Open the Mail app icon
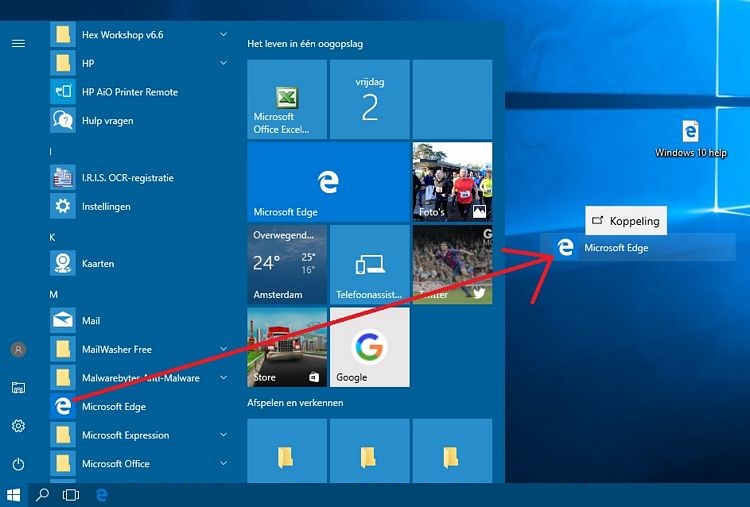The width and height of the screenshot is (750, 507). click(x=63, y=320)
